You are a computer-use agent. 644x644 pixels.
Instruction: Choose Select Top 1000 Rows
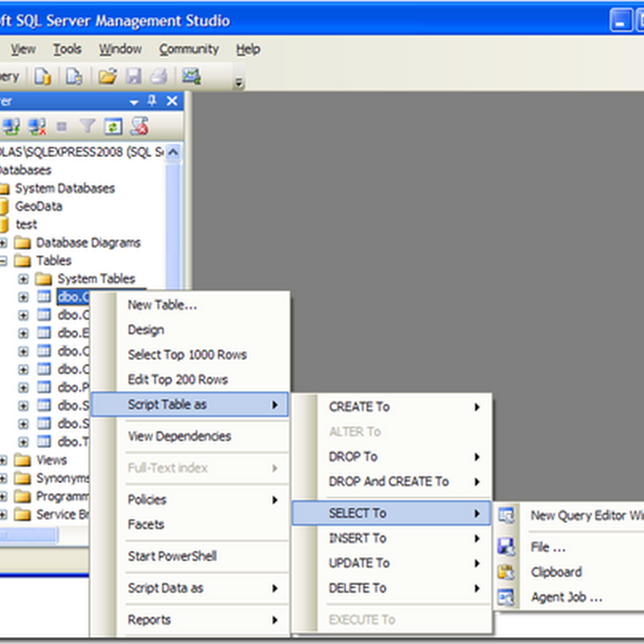click(188, 354)
